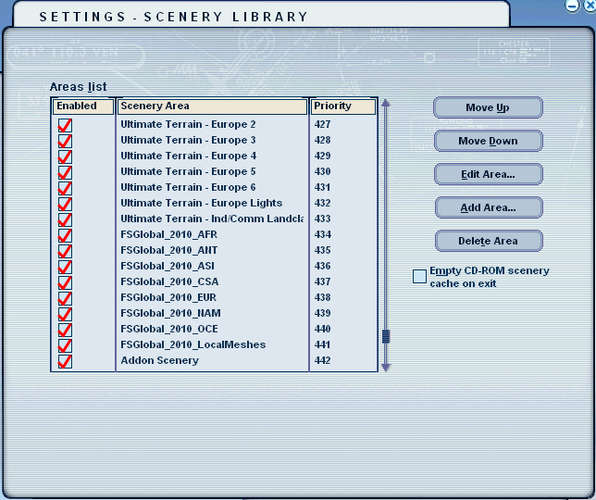The width and height of the screenshot is (596, 500).
Task: Click the Scenery Area column header
Action: (212, 106)
